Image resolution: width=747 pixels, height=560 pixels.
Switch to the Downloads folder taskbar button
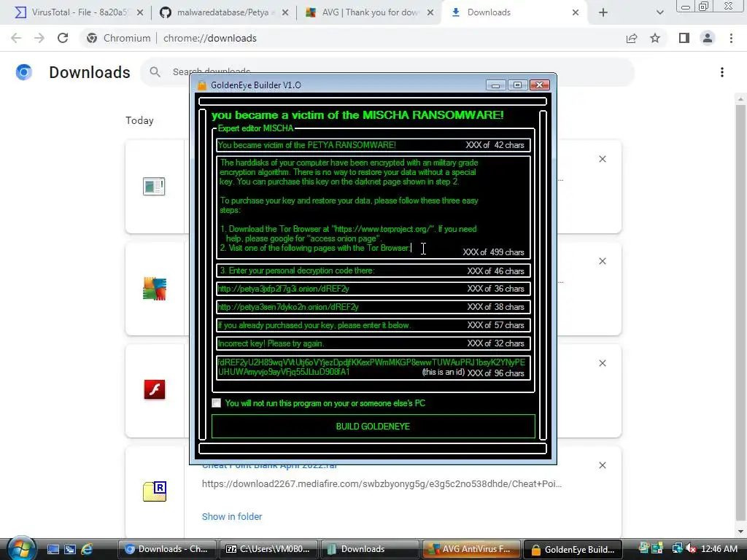370,549
